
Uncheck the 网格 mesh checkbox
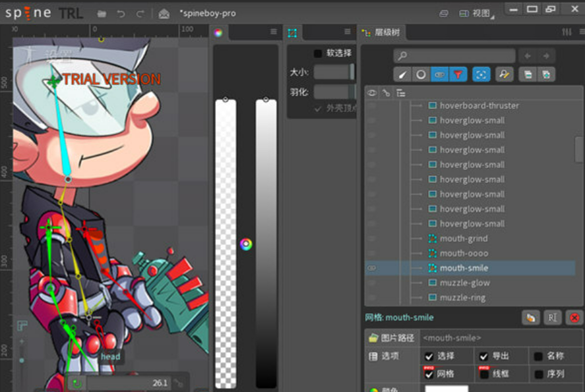(x=429, y=374)
